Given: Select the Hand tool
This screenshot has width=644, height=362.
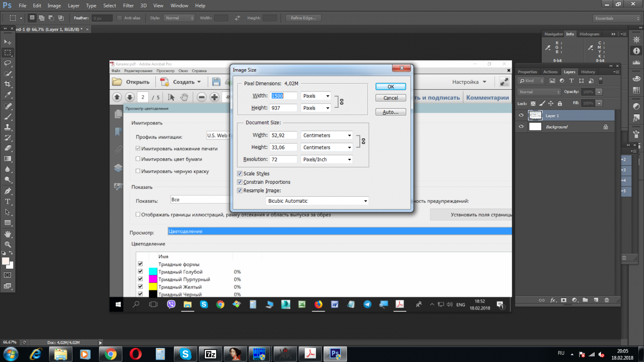Looking at the screenshot, I should pyautogui.click(x=8, y=234).
